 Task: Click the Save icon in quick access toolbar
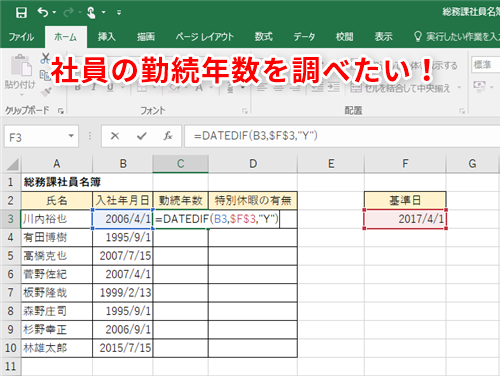21,13
